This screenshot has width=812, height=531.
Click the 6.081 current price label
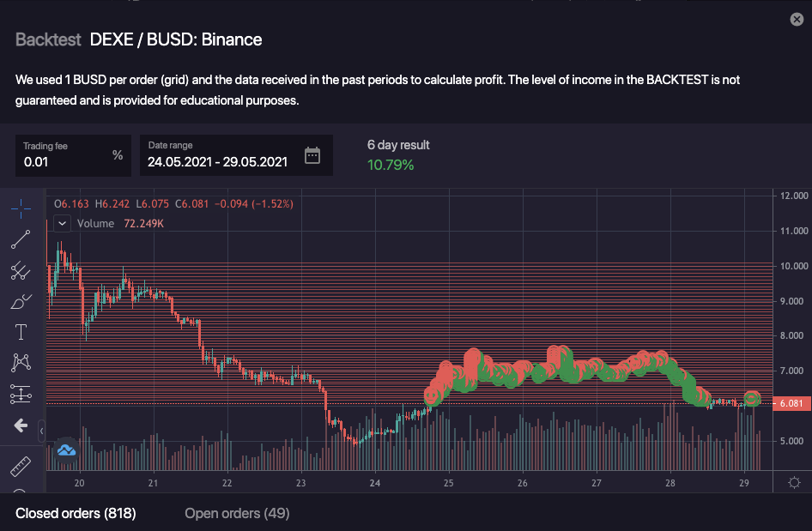click(790, 403)
